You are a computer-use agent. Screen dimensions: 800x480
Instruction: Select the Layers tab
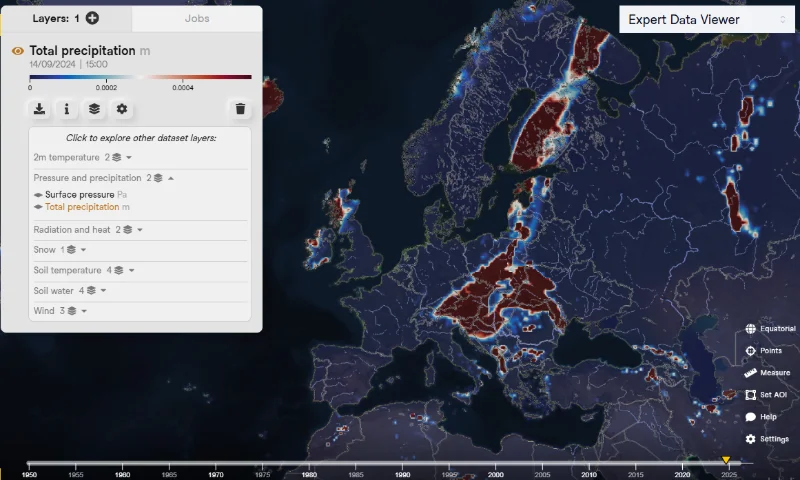pos(66,18)
